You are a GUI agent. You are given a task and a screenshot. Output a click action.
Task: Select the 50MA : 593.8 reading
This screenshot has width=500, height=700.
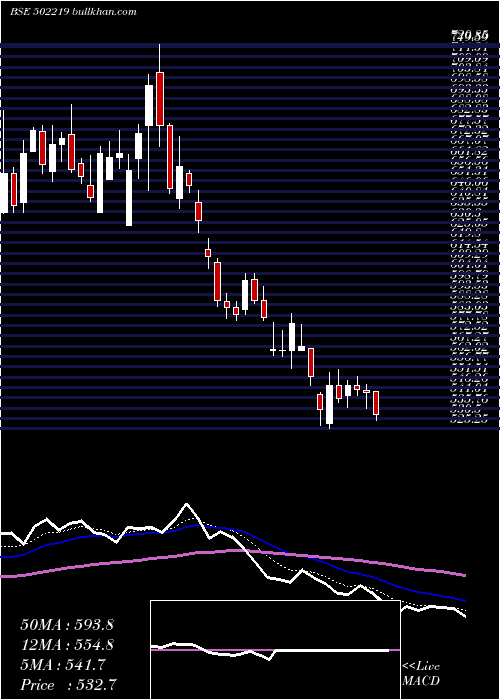click(67, 625)
